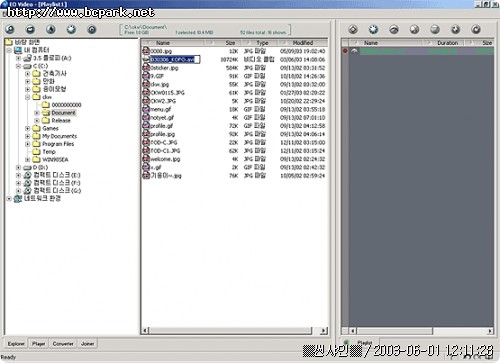Click the 3.5 플로피 (A:) drive icon
Viewport: 500px width, 363px height.
coord(28,58)
